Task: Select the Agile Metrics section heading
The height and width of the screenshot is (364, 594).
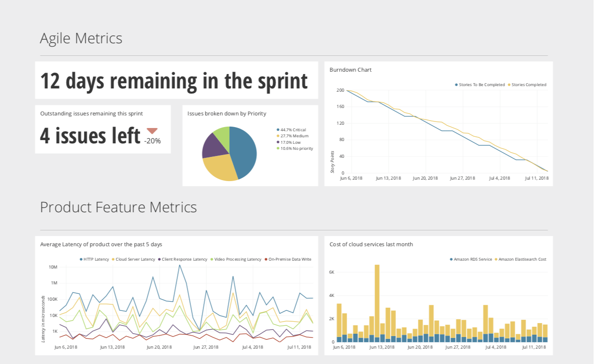Action: tap(81, 38)
